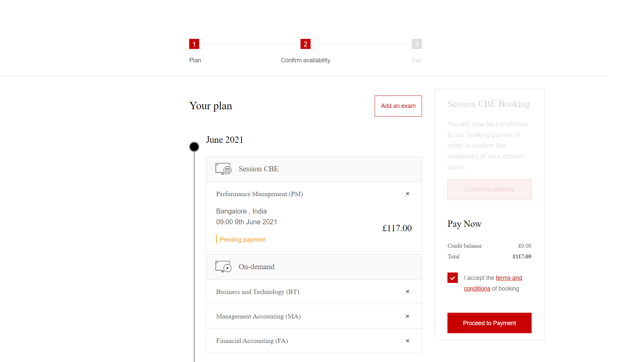This screenshot has height=362, width=644.
Task: Click the Pay Now heading
Action: (465, 224)
